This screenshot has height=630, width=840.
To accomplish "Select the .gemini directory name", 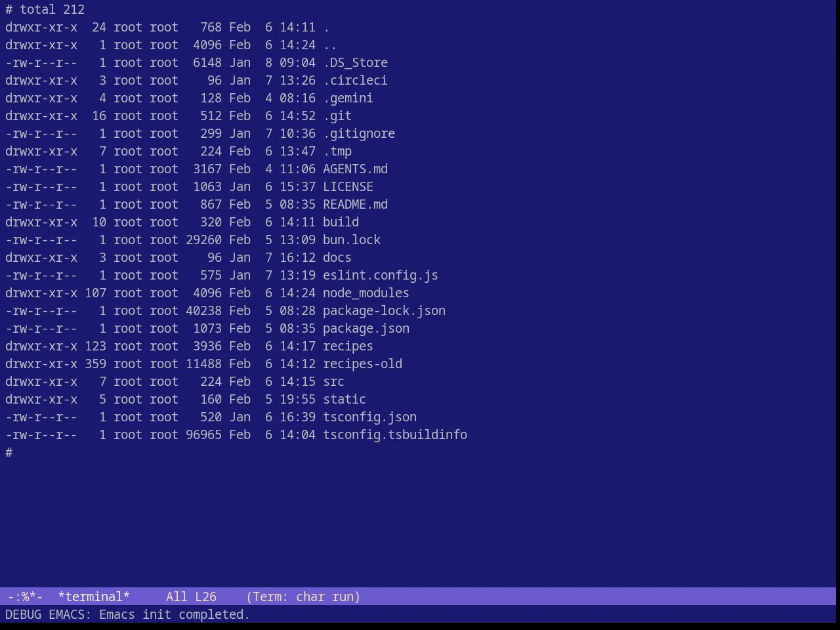I will pyautogui.click(x=348, y=98).
